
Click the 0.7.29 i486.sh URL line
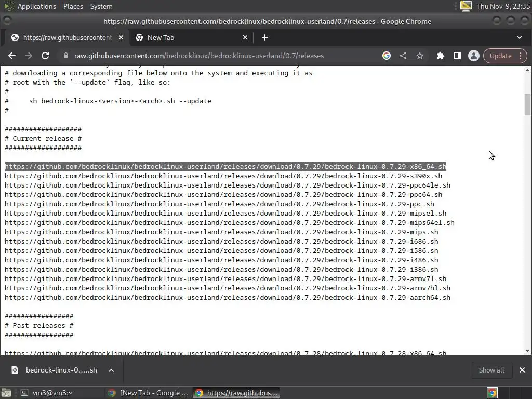tap(221, 260)
